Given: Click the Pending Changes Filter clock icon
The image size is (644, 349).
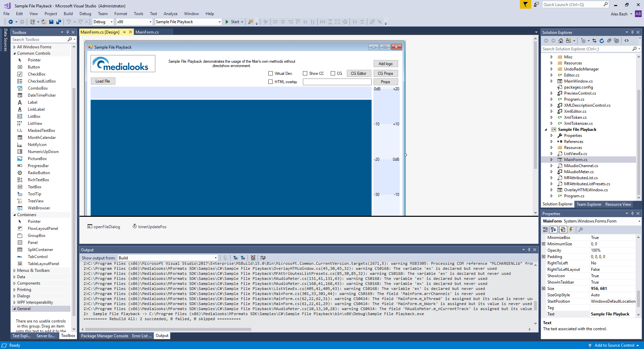Looking at the screenshot, I should click(x=583, y=41).
